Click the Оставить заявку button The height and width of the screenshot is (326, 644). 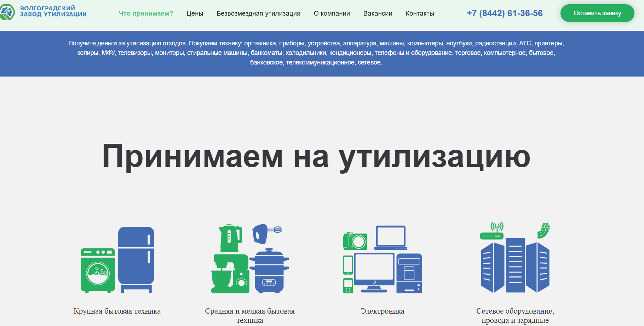[597, 13]
